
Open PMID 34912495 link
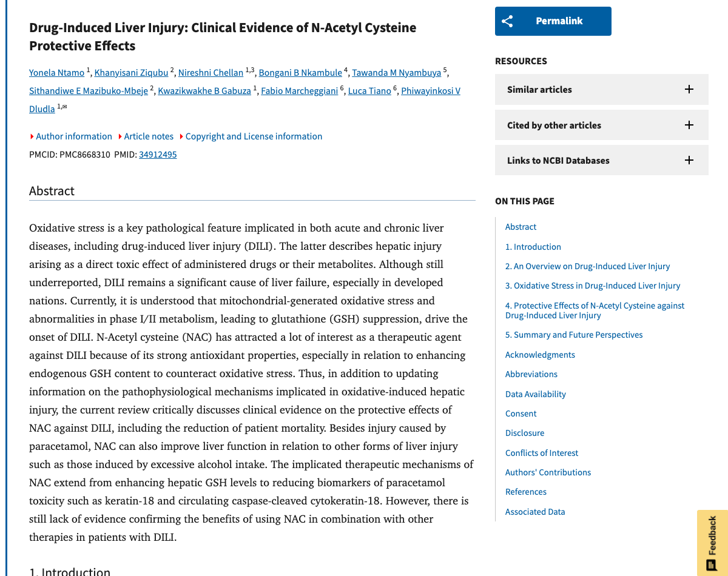[x=158, y=154]
